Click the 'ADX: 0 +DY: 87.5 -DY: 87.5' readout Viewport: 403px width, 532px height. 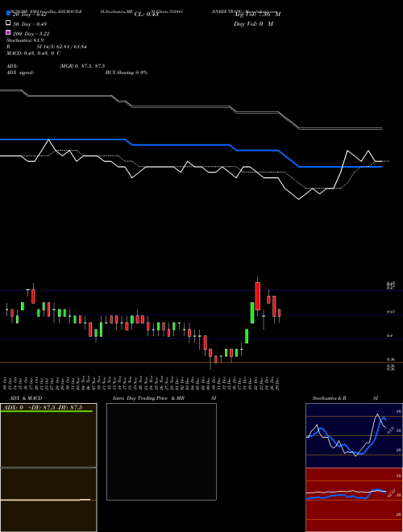tap(43, 407)
